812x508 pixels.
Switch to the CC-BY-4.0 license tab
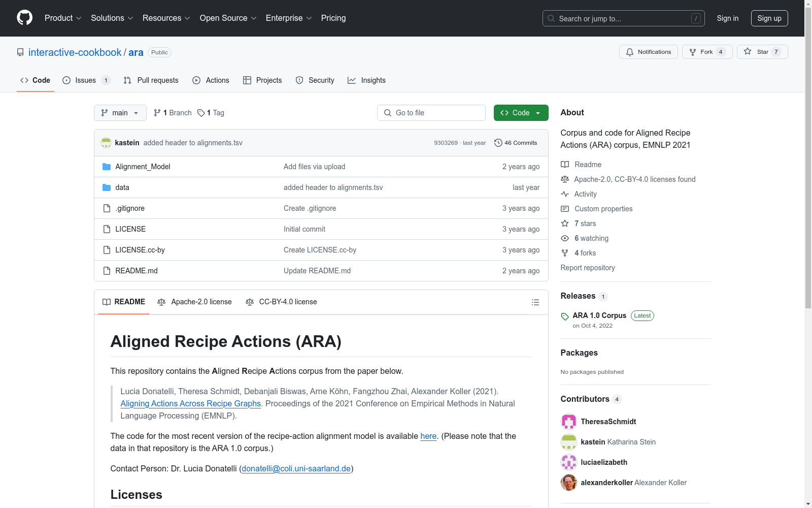coord(281,302)
